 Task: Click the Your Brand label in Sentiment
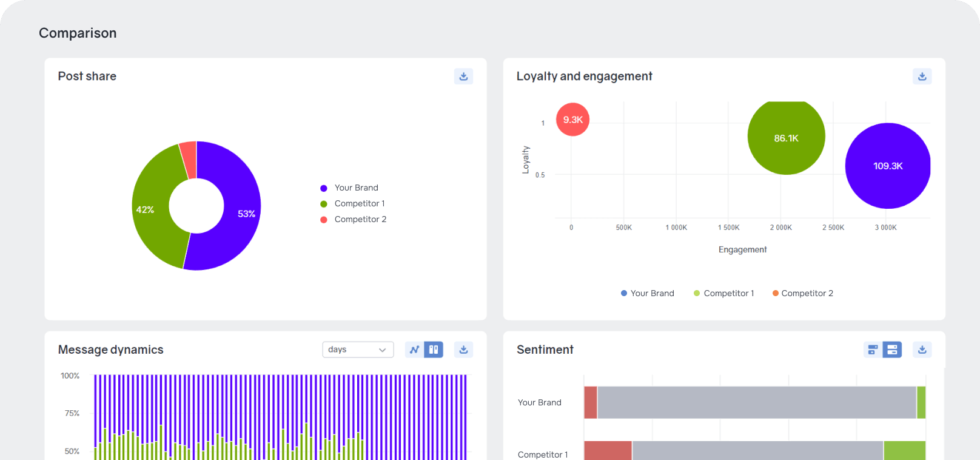[539, 403]
